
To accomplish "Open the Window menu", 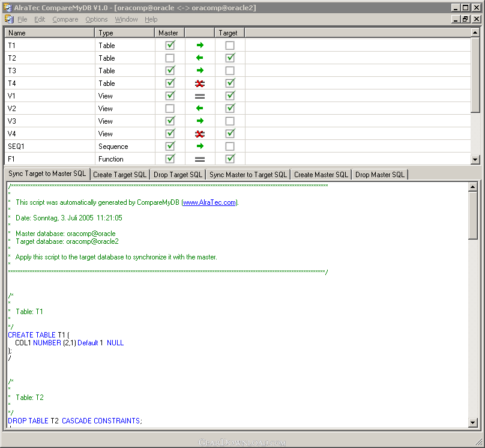I will tap(126, 19).
